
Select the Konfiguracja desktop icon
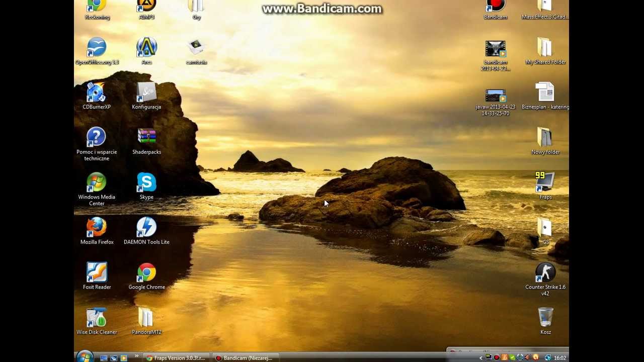coord(146,96)
